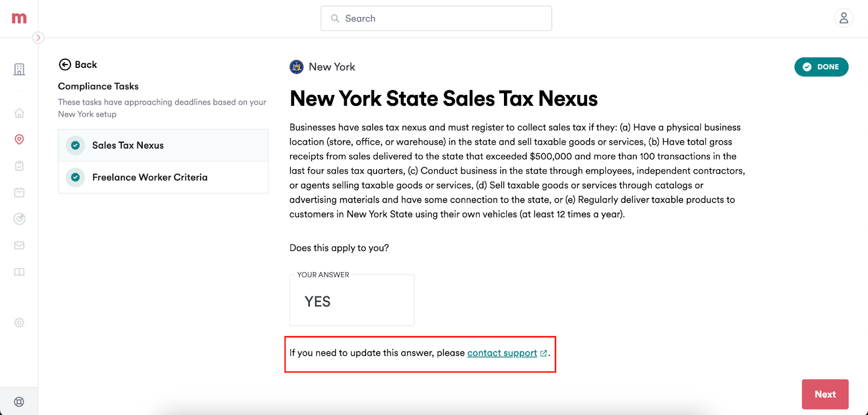The image size is (868, 415).
Task: Go to the home icon in sidebar
Action: (x=19, y=113)
